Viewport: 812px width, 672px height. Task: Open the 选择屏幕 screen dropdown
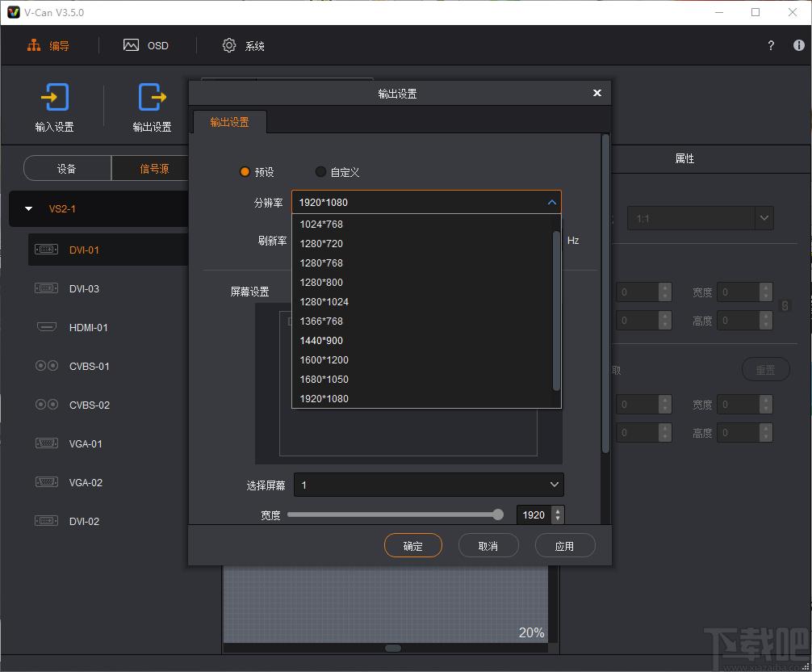point(429,485)
